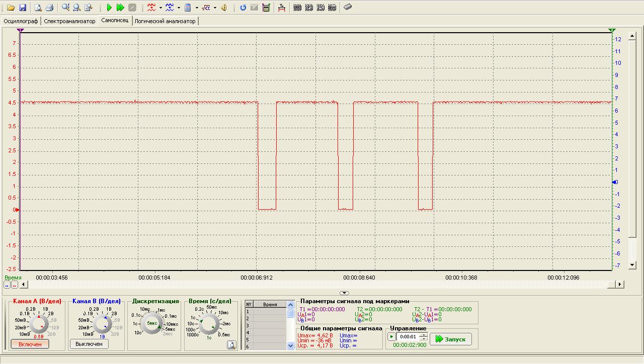644x364 pixels.
Task: Click the horizontal zoom magnifier icon
Action: 77,8
